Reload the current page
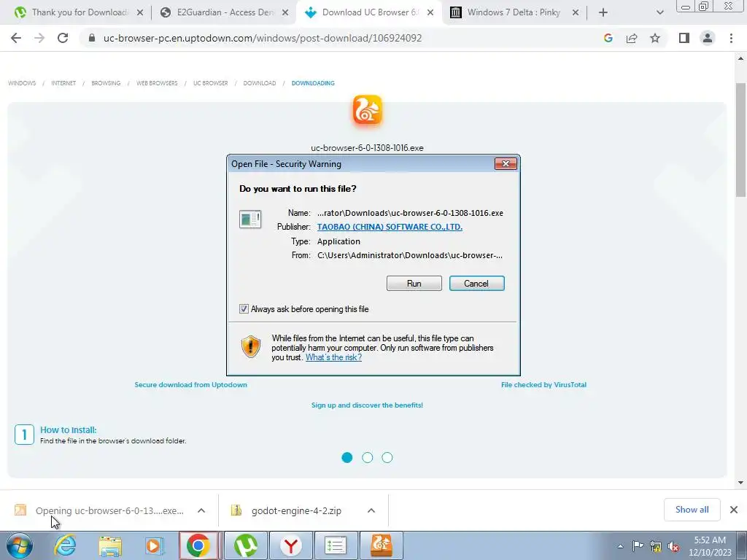The height and width of the screenshot is (560, 747). [63, 38]
